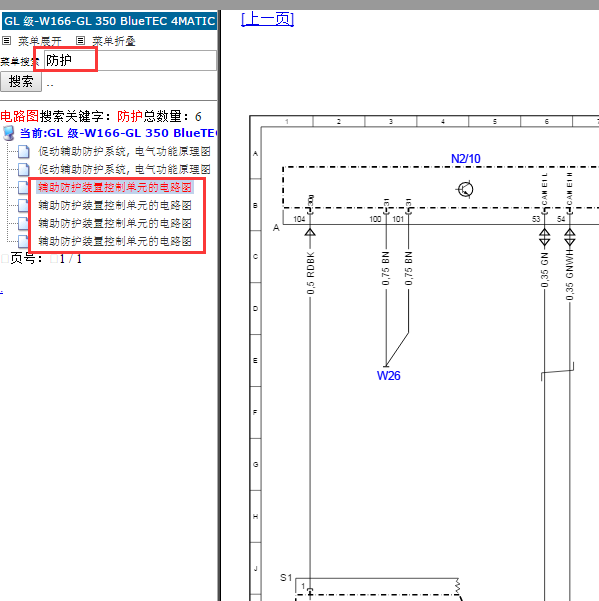Viewport: 599px width, 601px height.
Task: Open second 促动辅助防护系统, 电气功能原理图 entry
Action: [x=125, y=169]
